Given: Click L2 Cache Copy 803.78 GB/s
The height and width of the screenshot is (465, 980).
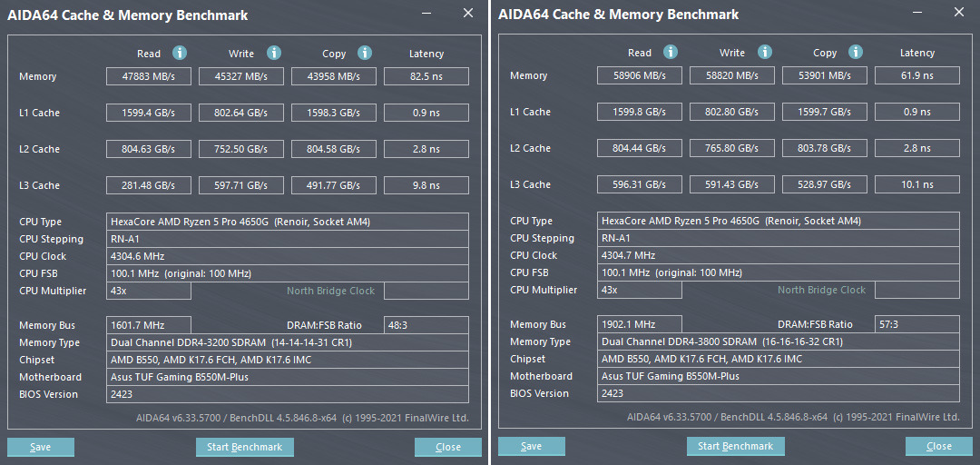Looking at the screenshot, I should click(825, 148).
